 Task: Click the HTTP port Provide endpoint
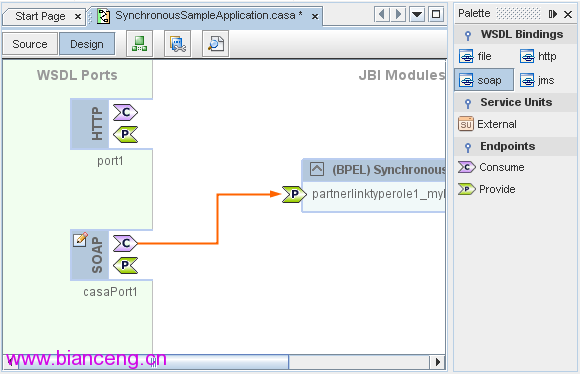tap(125, 134)
